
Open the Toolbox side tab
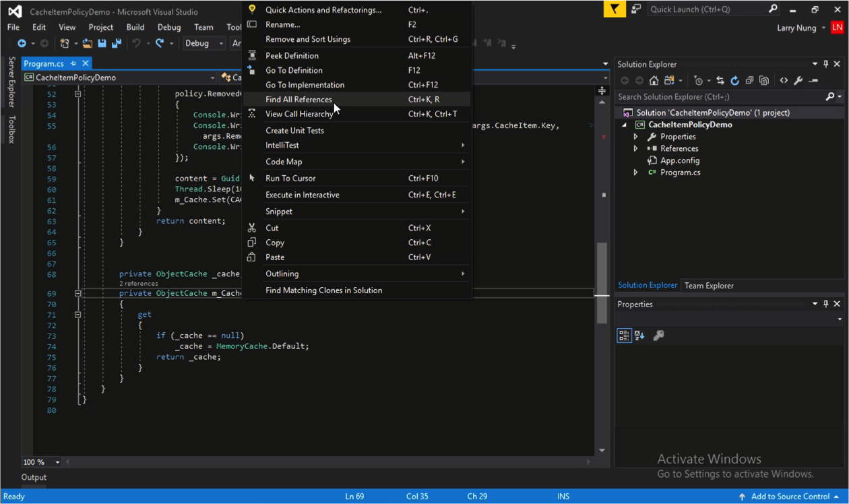coord(11,129)
